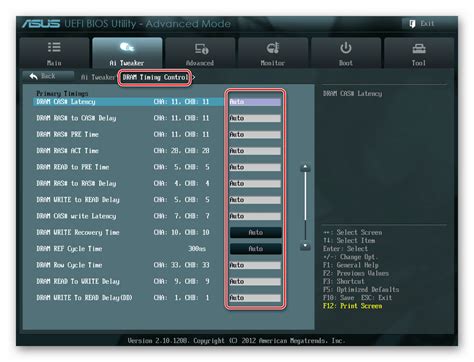Edit DRAM WRITE To READ Delay(DD) field

pos(255,298)
